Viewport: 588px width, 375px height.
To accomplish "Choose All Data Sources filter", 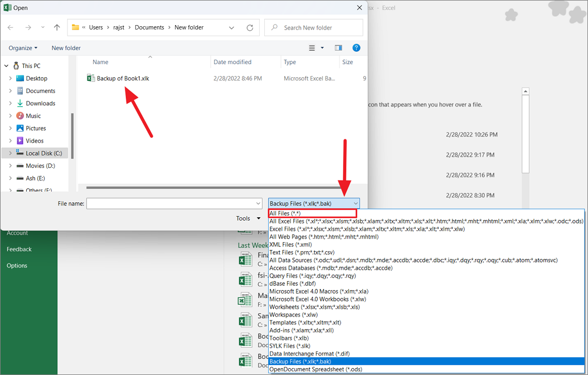I will (x=413, y=260).
